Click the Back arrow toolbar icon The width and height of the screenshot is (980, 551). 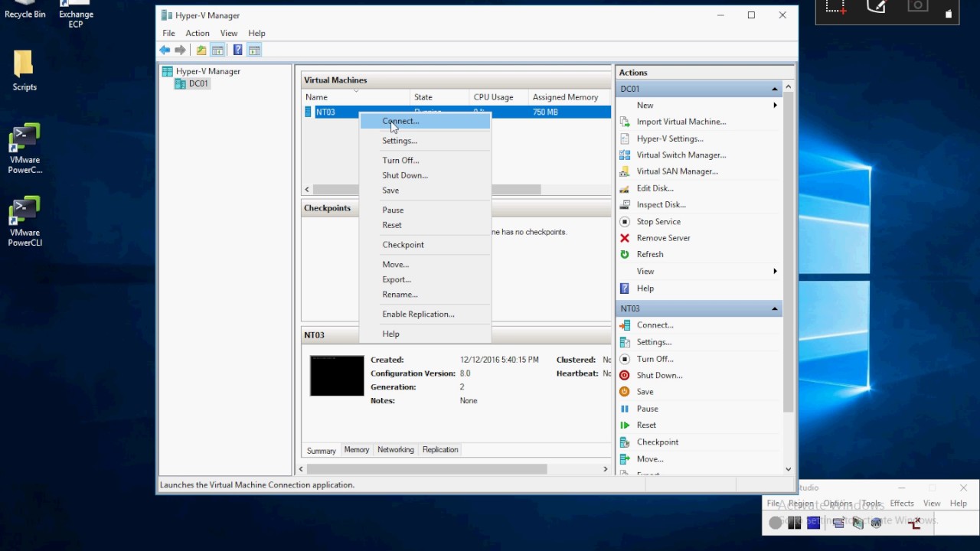(x=165, y=51)
